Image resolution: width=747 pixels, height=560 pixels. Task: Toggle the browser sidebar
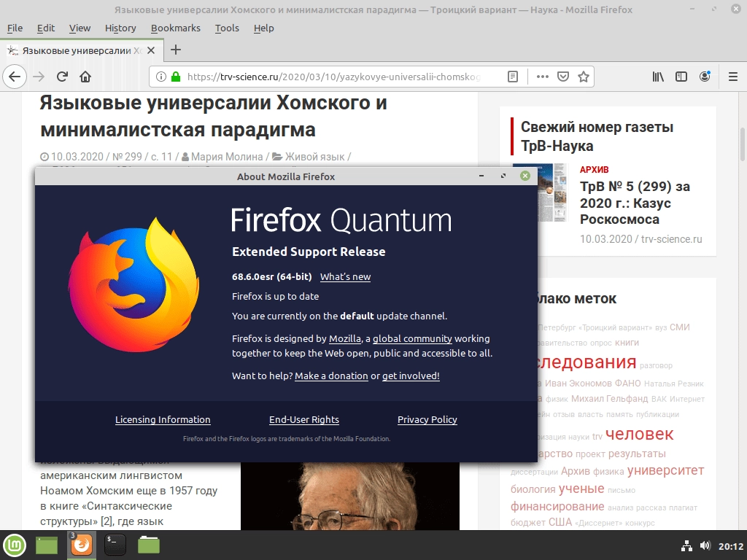click(680, 76)
